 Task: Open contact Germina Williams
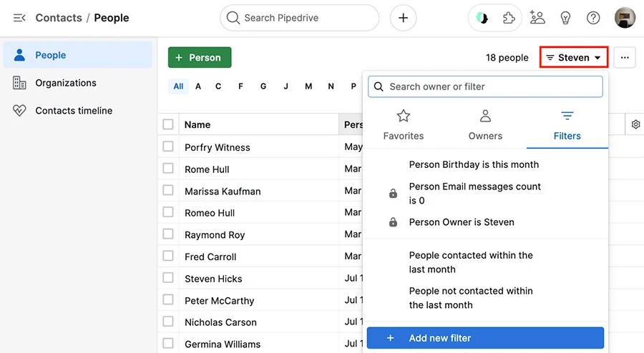pyautogui.click(x=223, y=344)
